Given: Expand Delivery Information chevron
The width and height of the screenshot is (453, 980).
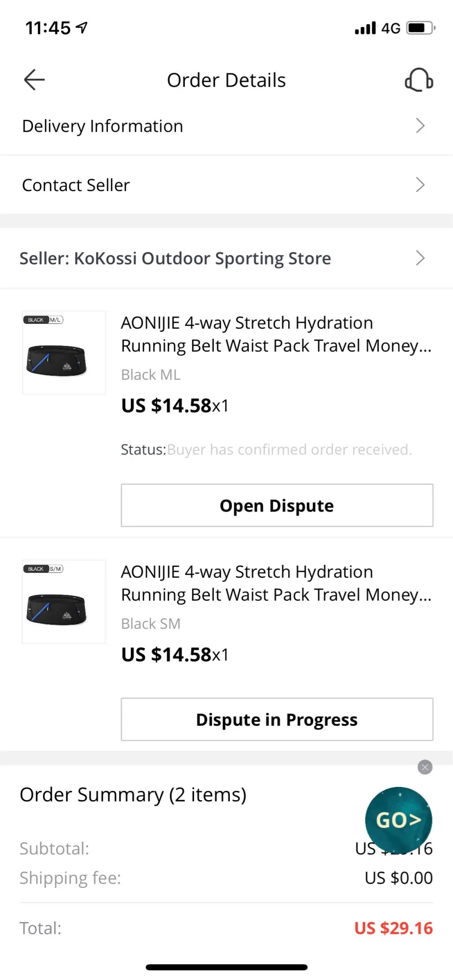Looking at the screenshot, I should tap(420, 126).
